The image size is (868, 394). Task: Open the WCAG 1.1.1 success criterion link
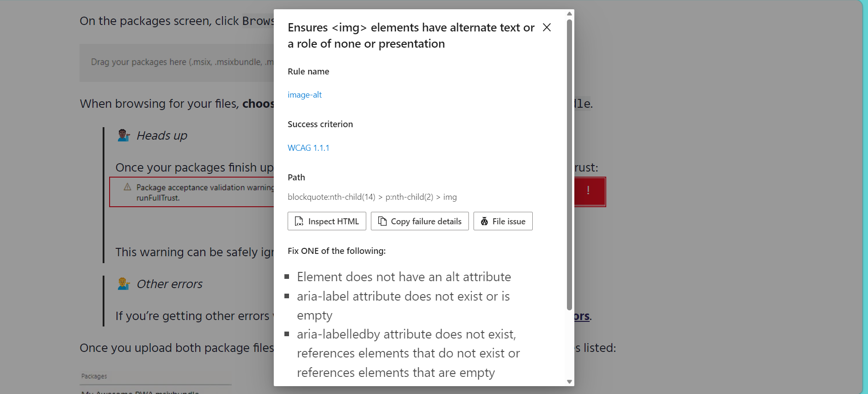pos(308,148)
